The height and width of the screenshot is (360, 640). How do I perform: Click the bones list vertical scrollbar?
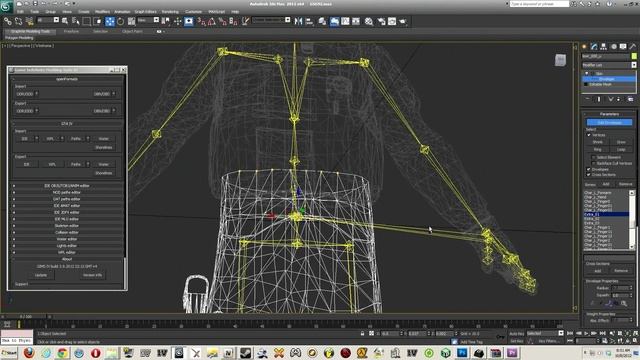tap(632, 220)
